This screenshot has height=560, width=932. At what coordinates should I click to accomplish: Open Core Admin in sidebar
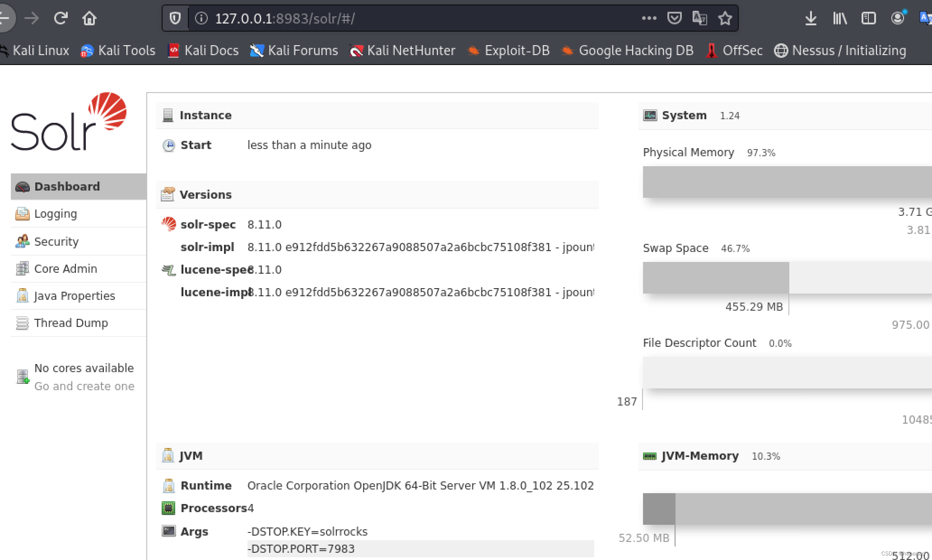click(65, 269)
